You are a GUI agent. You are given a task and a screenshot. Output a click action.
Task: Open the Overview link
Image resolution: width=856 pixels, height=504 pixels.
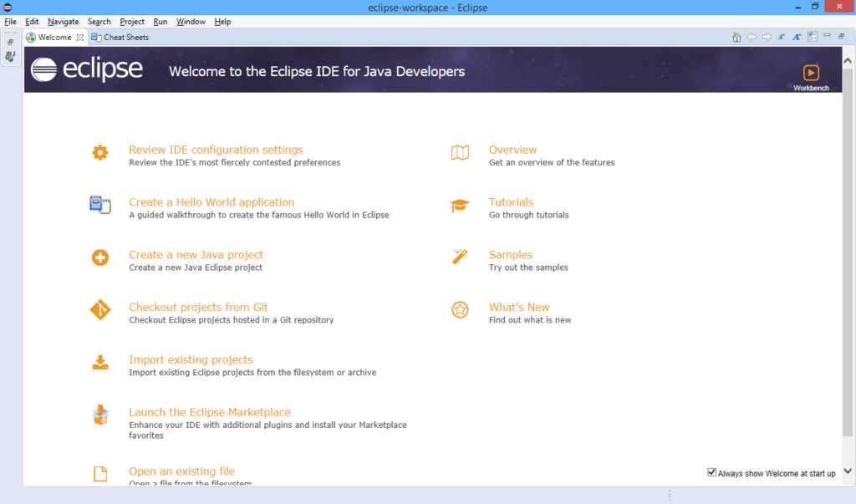point(512,150)
